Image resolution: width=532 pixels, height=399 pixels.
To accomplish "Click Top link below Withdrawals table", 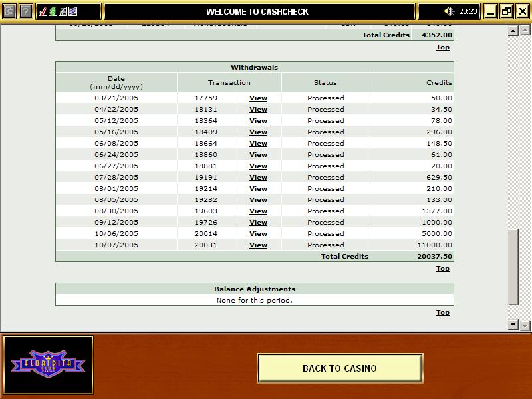I will [442, 269].
